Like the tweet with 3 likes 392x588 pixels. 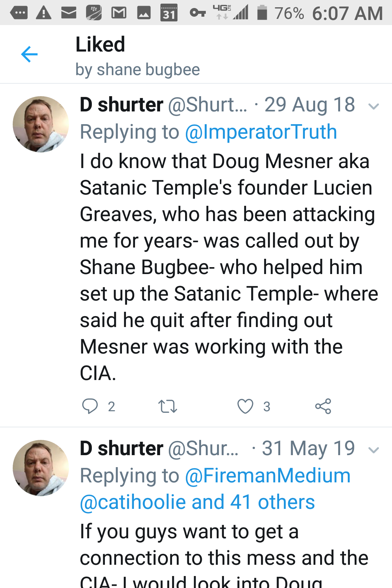click(x=245, y=406)
